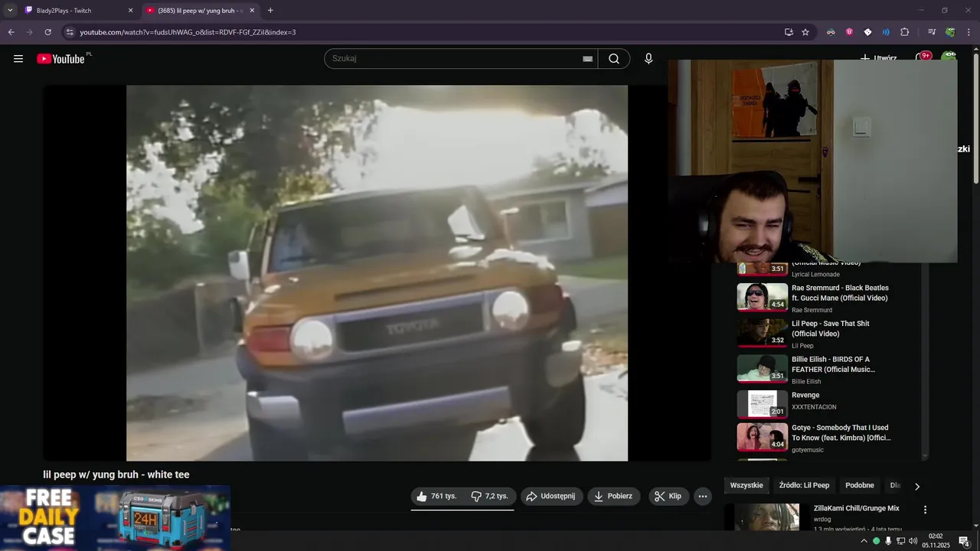
Task: Reload the page with the refresh icon
Action: pyautogui.click(x=47, y=32)
